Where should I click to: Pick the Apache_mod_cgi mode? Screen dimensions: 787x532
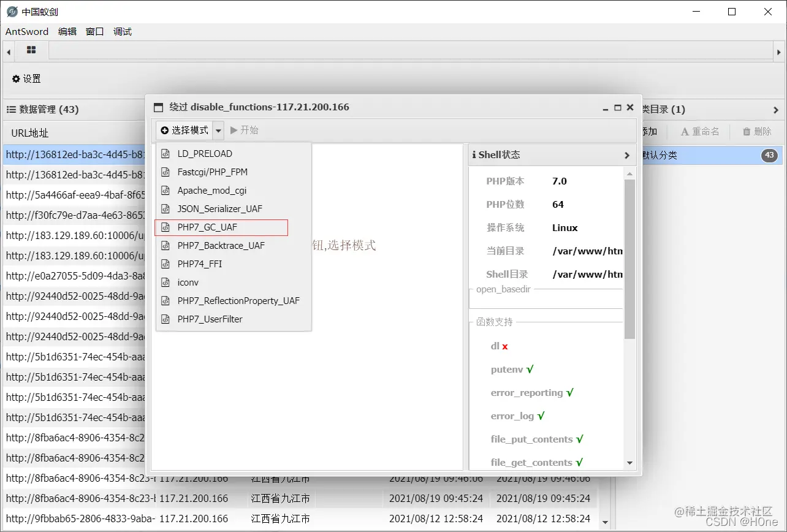pos(234,191)
